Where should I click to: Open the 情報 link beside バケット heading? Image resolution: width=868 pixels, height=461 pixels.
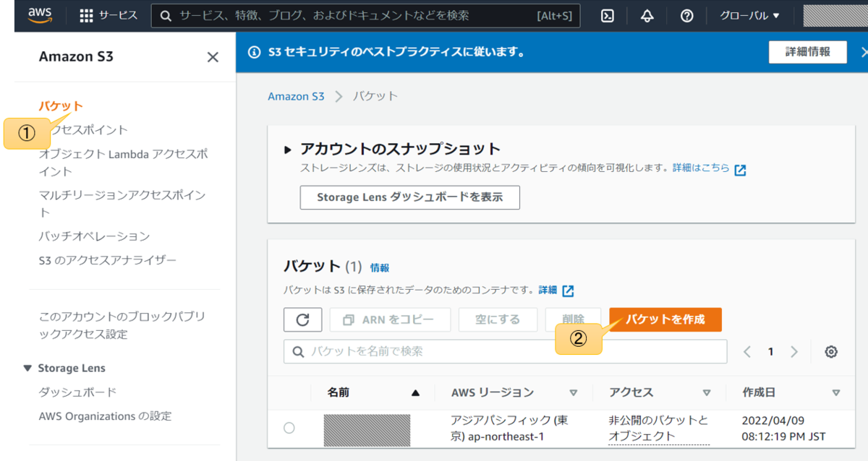[x=380, y=268]
